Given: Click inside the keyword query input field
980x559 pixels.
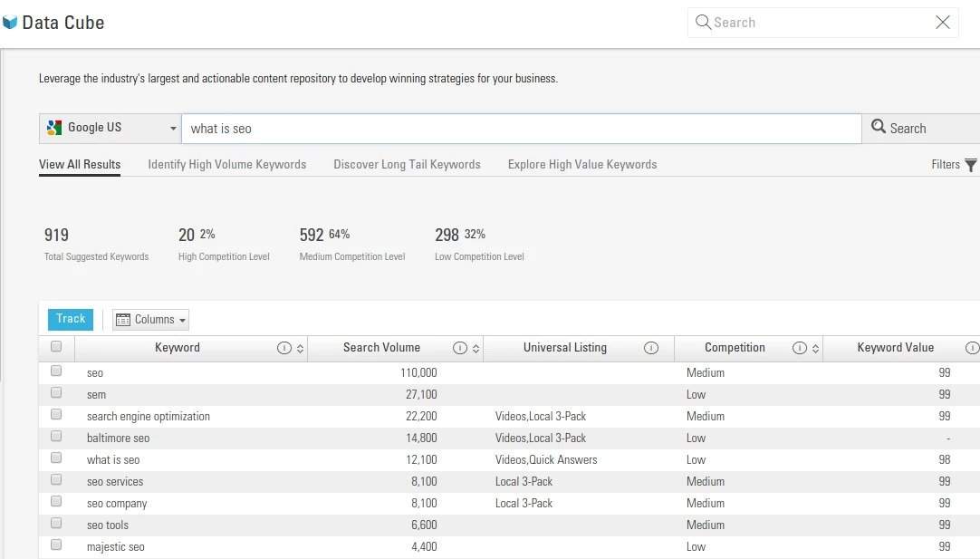Looking at the screenshot, I should pos(521,128).
